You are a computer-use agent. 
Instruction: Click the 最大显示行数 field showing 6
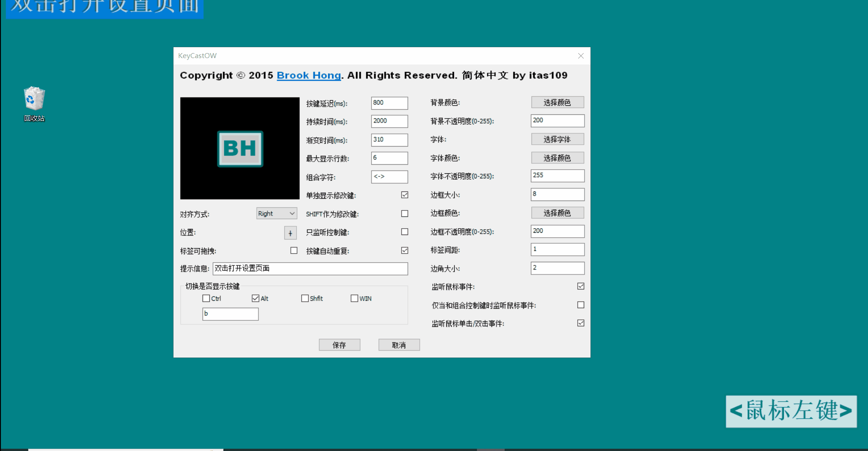(389, 158)
